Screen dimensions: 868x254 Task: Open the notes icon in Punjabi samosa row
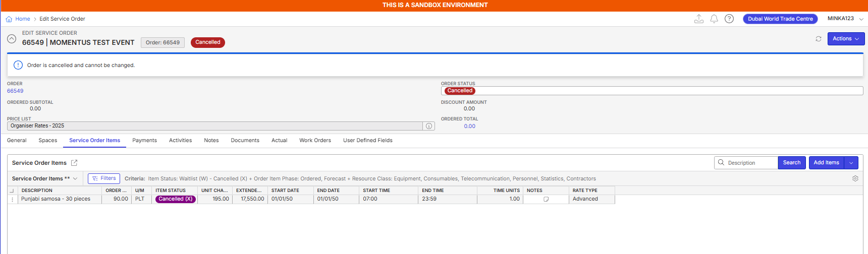546,200
